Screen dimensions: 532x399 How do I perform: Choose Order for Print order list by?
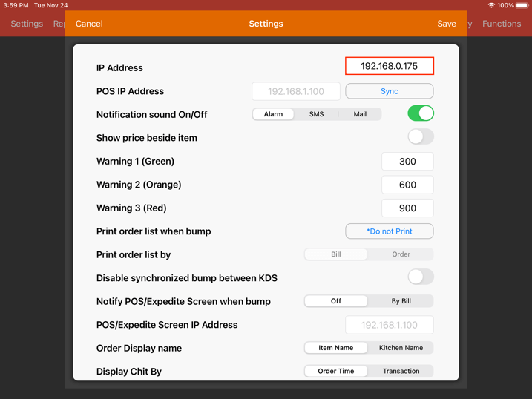pos(401,254)
